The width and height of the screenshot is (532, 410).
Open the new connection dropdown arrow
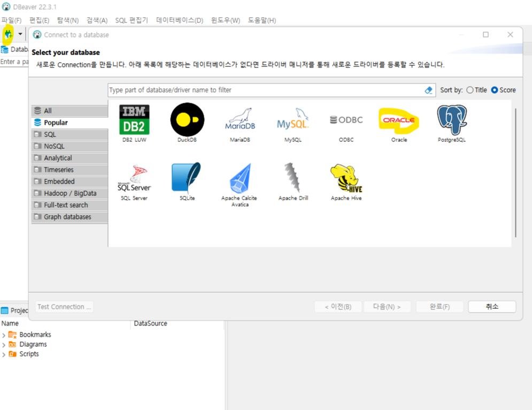pos(20,34)
